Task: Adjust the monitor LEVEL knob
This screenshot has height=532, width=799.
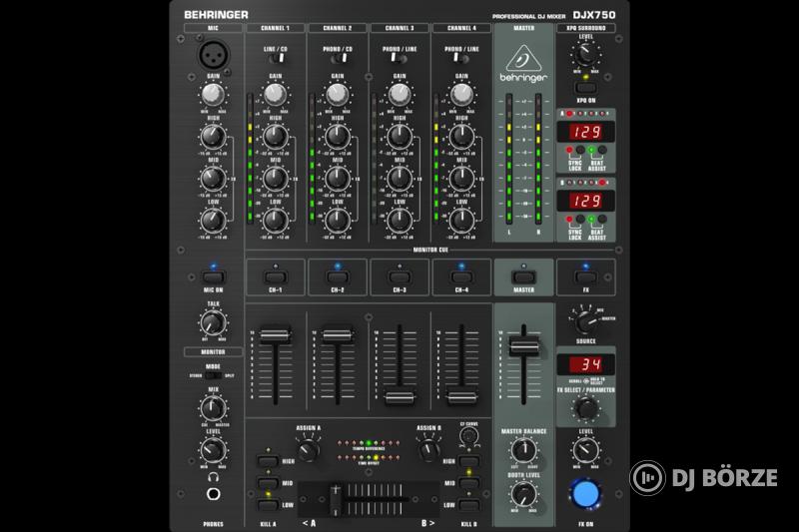Action: tap(213, 450)
